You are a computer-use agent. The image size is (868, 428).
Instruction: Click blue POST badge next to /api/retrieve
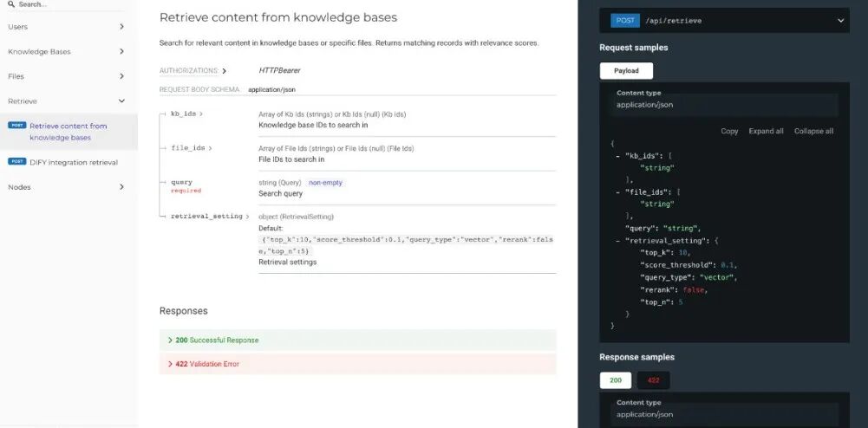pyautogui.click(x=624, y=20)
